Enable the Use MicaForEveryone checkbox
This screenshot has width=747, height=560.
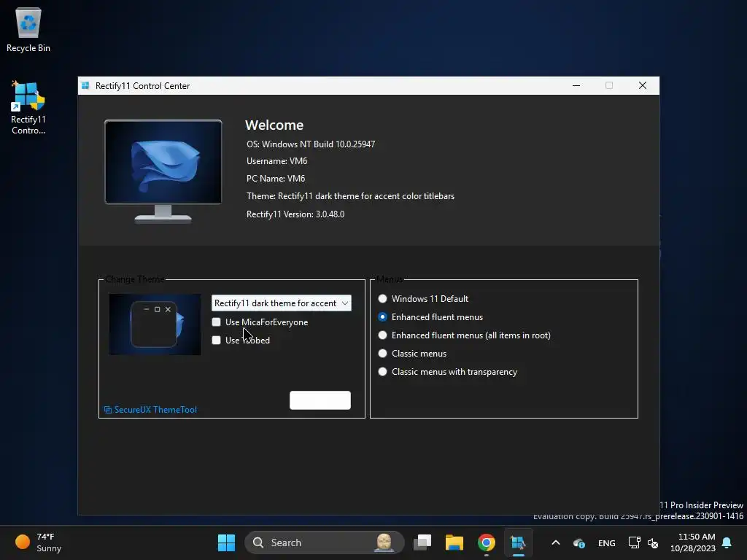pyautogui.click(x=216, y=322)
